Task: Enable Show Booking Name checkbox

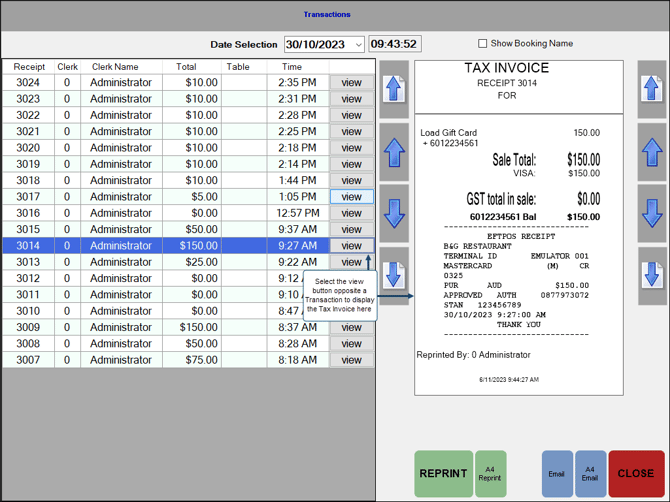Action: pos(483,44)
